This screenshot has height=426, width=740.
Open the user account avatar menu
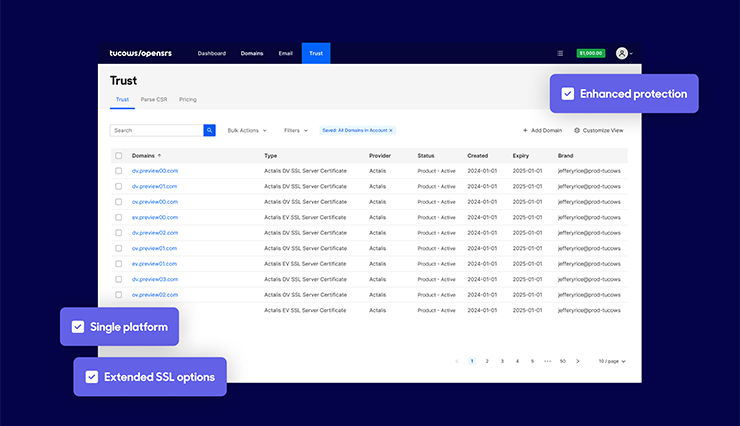(623, 53)
